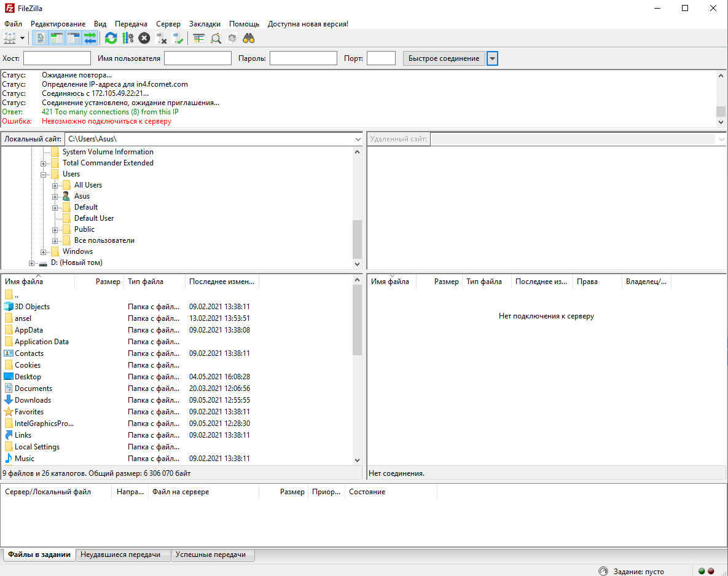Image resolution: width=728 pixels, height=576 pixels.
Task: Focus the Хост input field
Action: 57,58
